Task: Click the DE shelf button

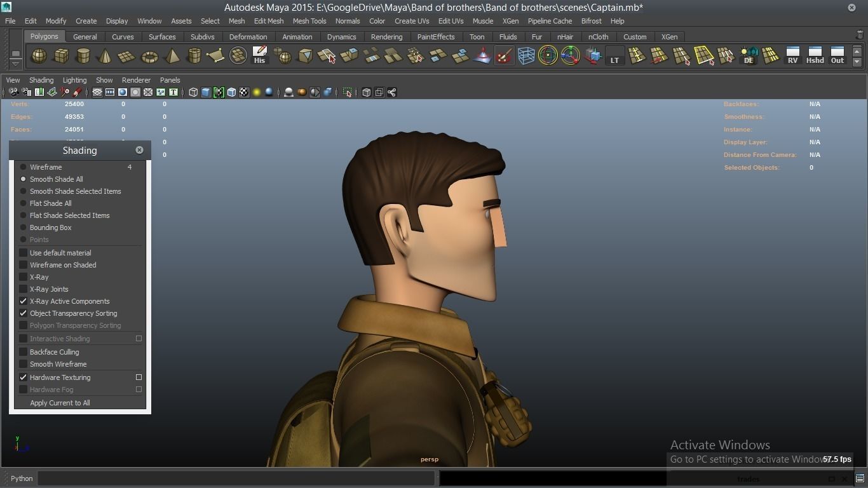Action: point(749,56)
